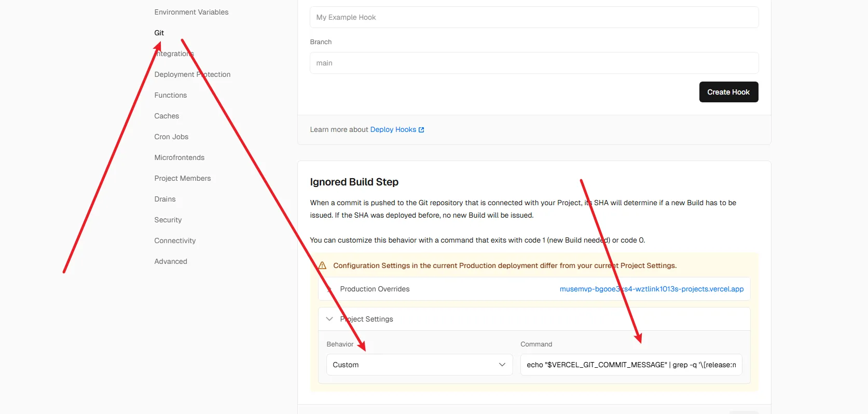Open the Deploy Hooks external link icon
This screenshot has width=868, height=414.
(421, 130)
